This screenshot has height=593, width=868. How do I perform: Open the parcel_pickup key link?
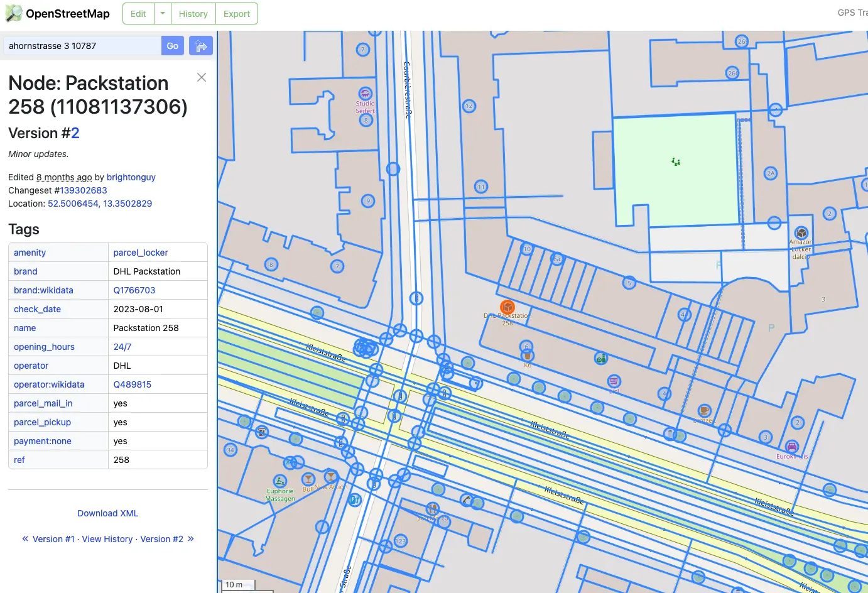[x=43, y=422]
